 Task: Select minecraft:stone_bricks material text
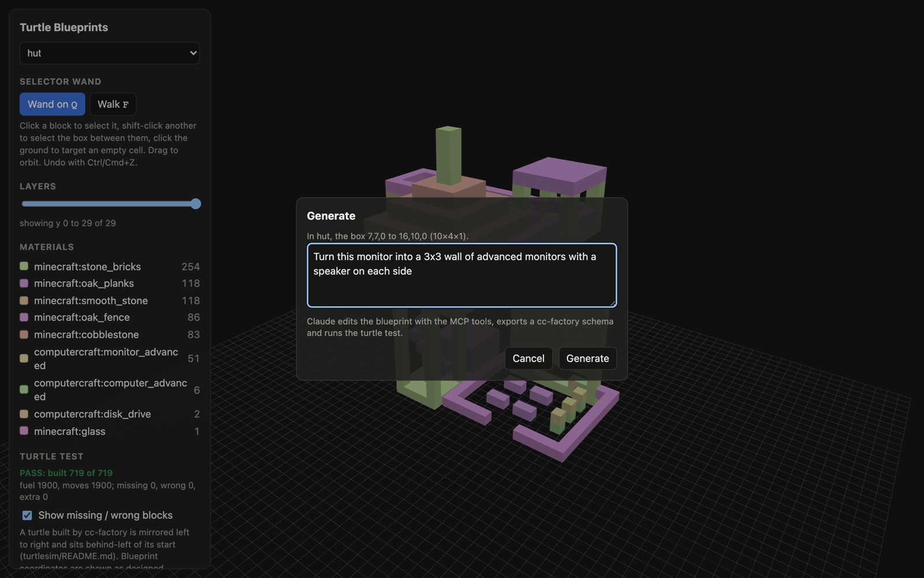[x=87, y=266]
